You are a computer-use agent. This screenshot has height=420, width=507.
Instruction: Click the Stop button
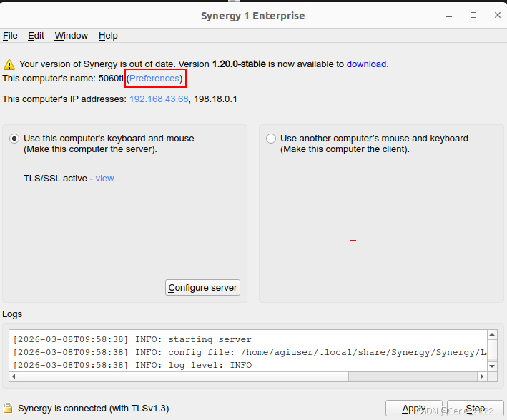[476, 409]
